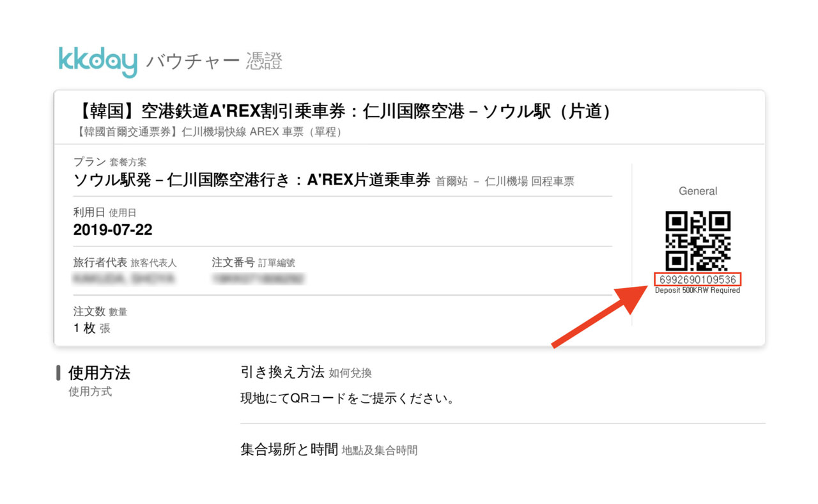
Task: Click the text 現地にてQRコードをご提示ください
Action: pos(348,399)
